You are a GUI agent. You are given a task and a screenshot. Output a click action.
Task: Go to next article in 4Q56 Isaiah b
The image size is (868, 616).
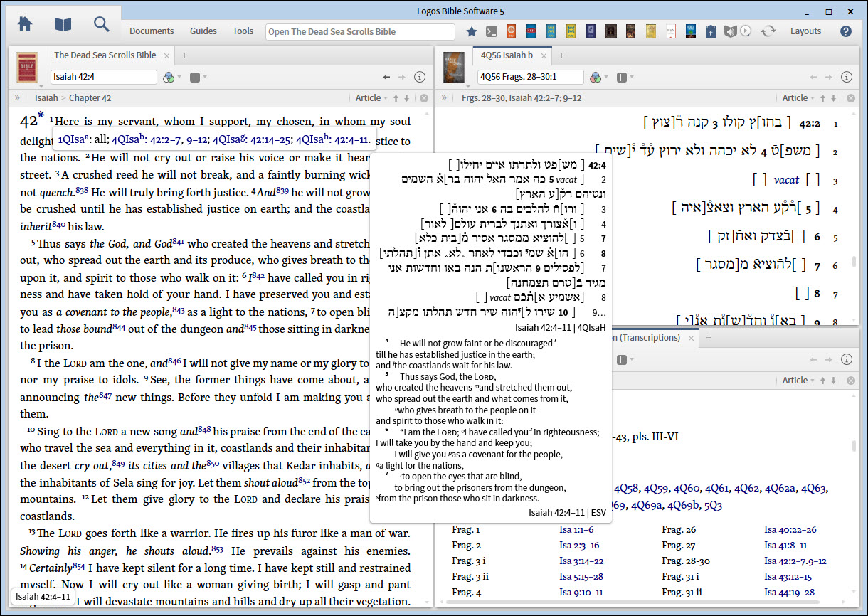click(x=834, y=98)
